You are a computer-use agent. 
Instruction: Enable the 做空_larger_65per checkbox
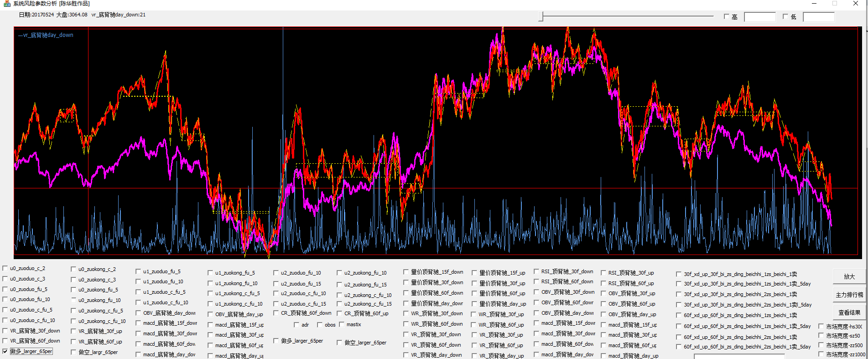(340, 343)
